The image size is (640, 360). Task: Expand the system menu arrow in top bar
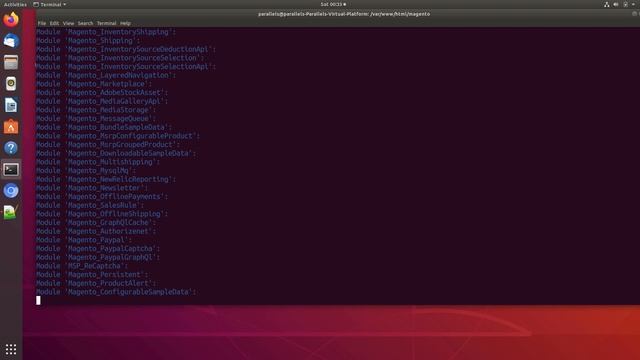pos(633,4)
